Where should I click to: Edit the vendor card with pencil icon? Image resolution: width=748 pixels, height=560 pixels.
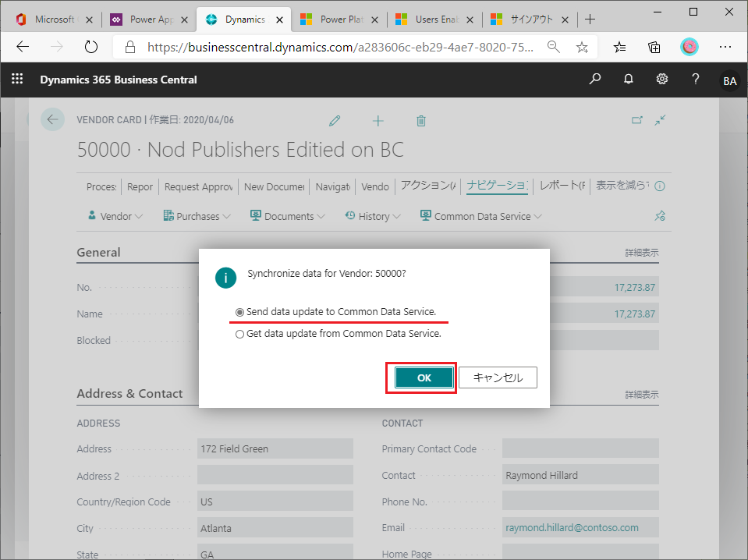tap(335, 121)
